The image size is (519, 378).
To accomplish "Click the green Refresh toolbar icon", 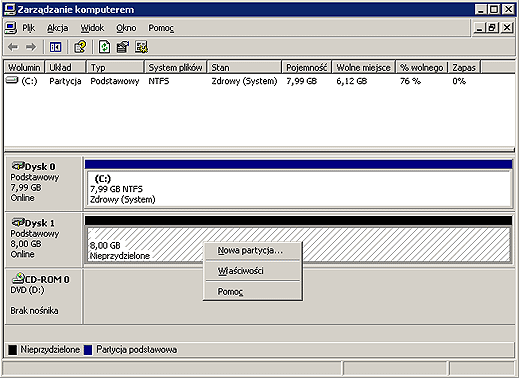I will pos(105,47).
